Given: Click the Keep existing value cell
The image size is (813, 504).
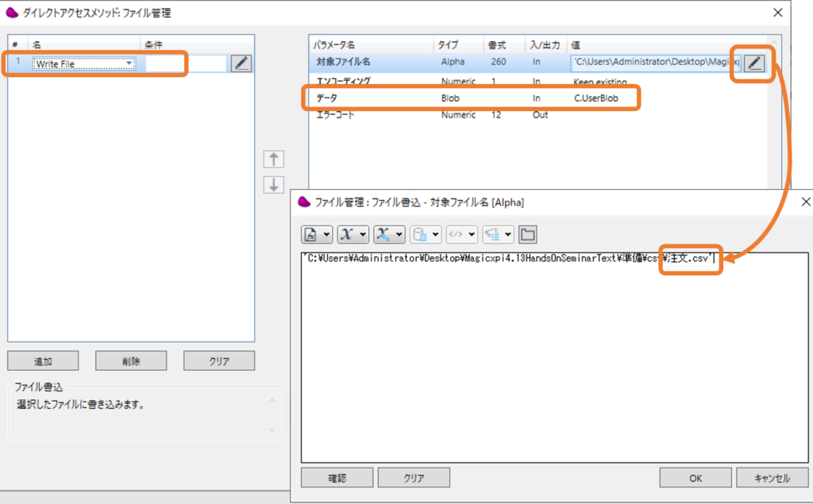Looking at the screenshot, I should point(600,82).
